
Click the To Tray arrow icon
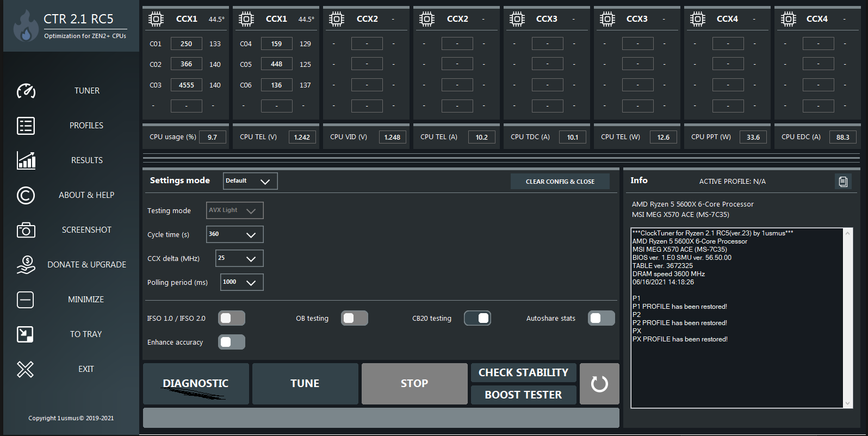pos(26,334)
